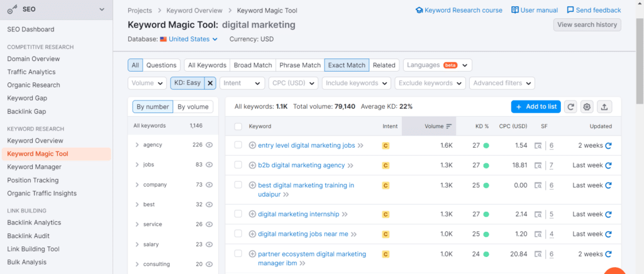This screenshot has height=274, width=644.
Task: Click the refresh results icon beside Add to list
Action: [x=570, y=107]
